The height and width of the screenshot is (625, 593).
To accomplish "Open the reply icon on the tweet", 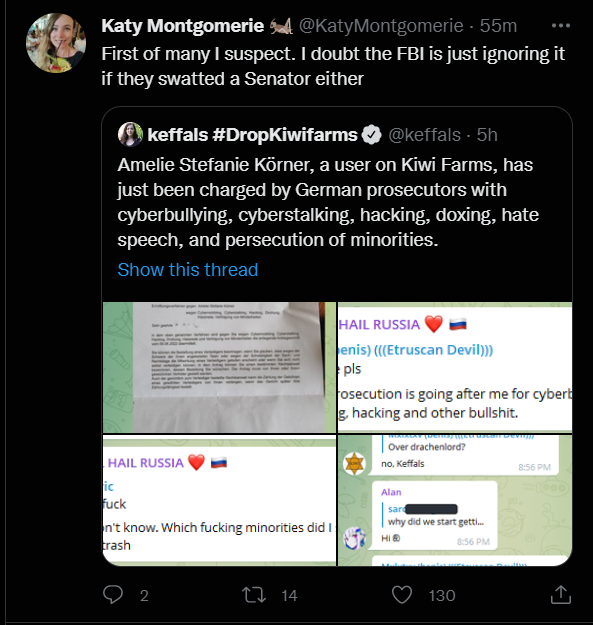I will coord(113,595).
